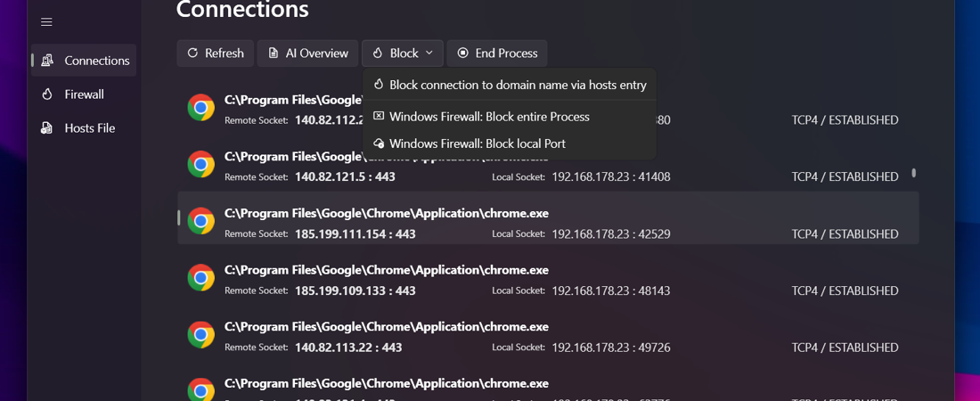The image size is (980, 401).
Task: Choose Block connection to domain name via hosts entry
Action: 517,85
